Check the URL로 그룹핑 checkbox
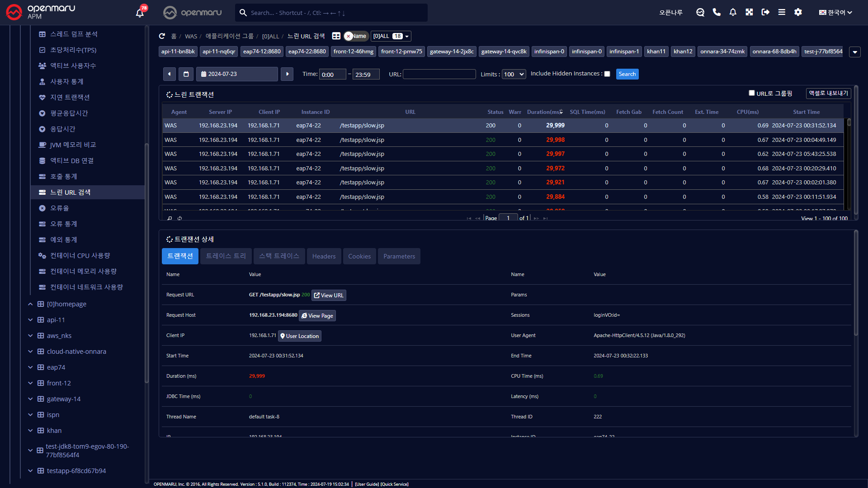 pyautogui.click(x=752, y=93)
